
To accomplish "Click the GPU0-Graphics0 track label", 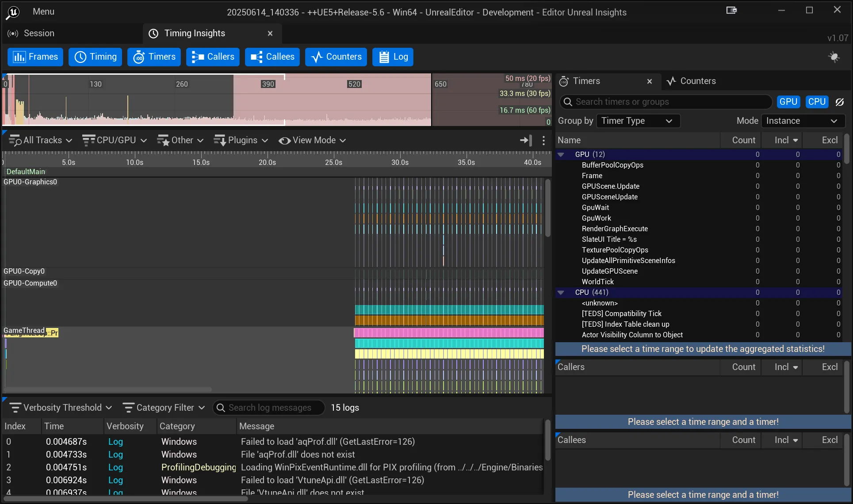I will (30, 182).
